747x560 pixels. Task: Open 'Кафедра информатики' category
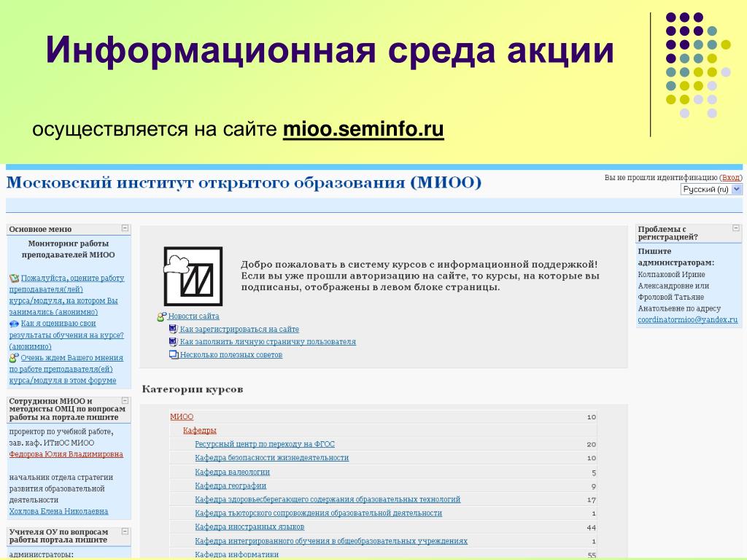point(237,554)
